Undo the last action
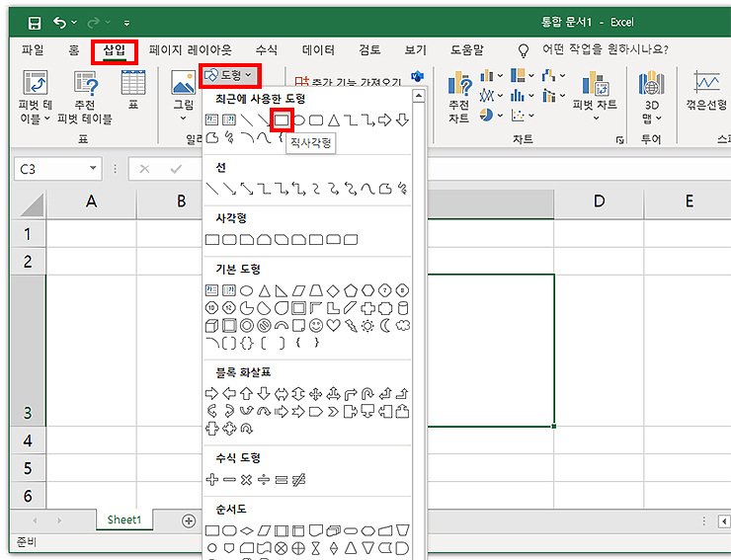The height and width of the screenshot is (560, 731). pos(59,22)
